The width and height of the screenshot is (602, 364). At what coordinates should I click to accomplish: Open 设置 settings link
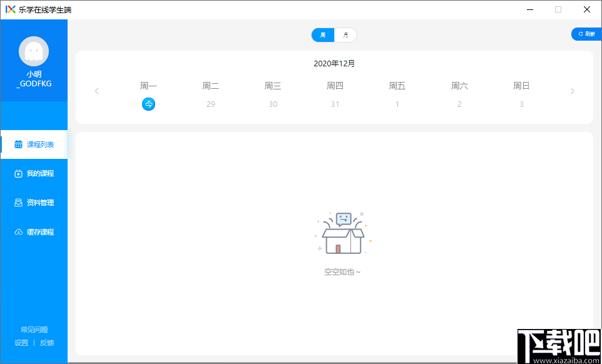pos(21,343)
